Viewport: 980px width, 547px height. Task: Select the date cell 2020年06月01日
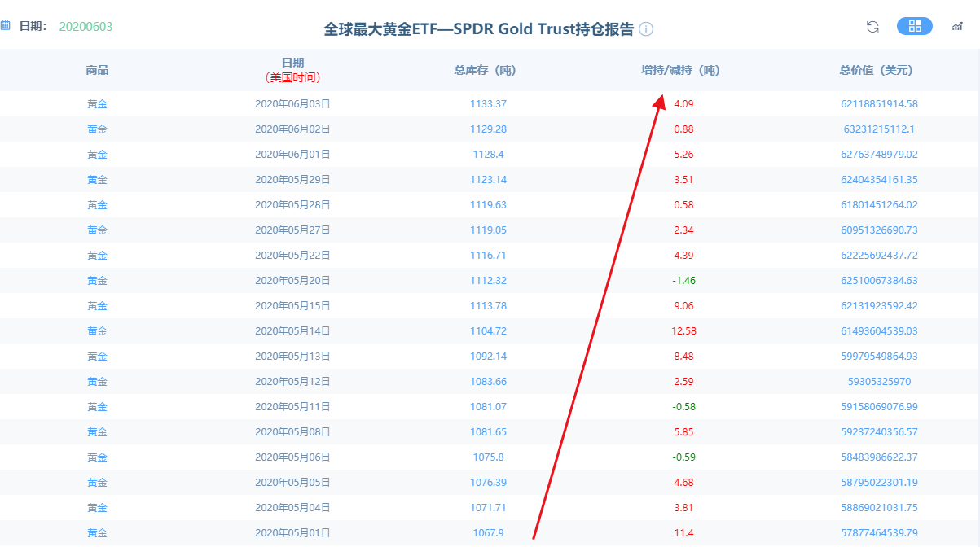pos(292,155)
